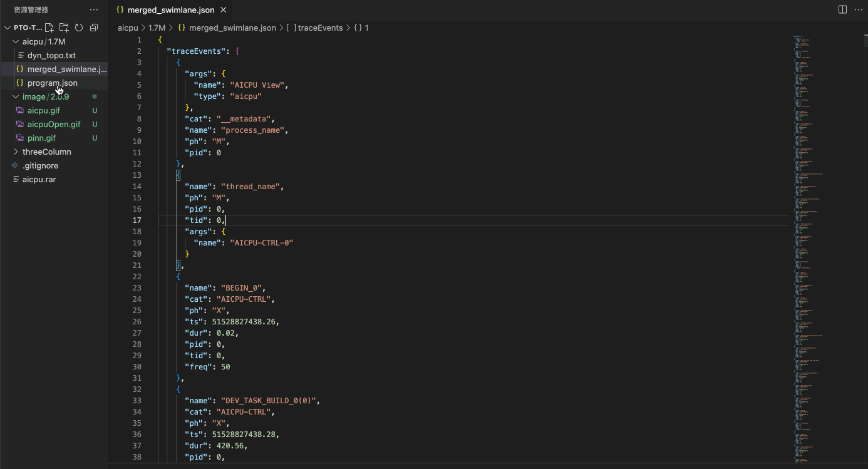
Task: Click the dur value 420.56
Action: (x=230, y=446)
